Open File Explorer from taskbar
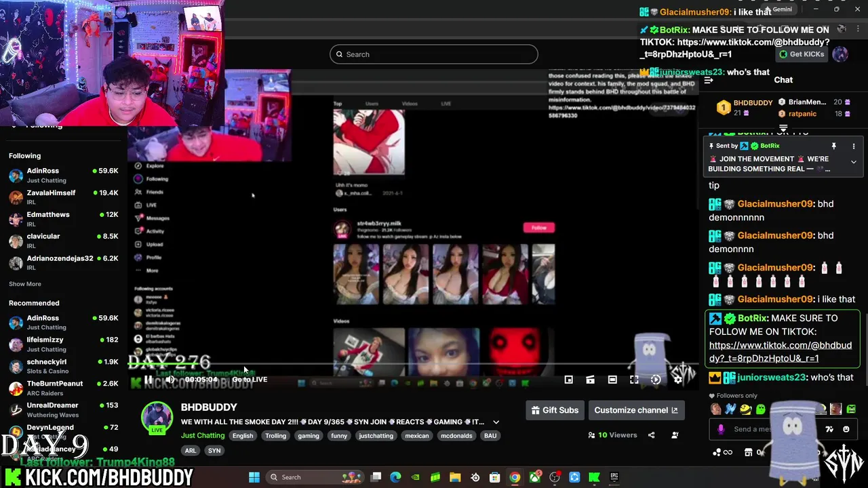Image resolution: width=868 pixels, height=488 pixels. (455, 477)
